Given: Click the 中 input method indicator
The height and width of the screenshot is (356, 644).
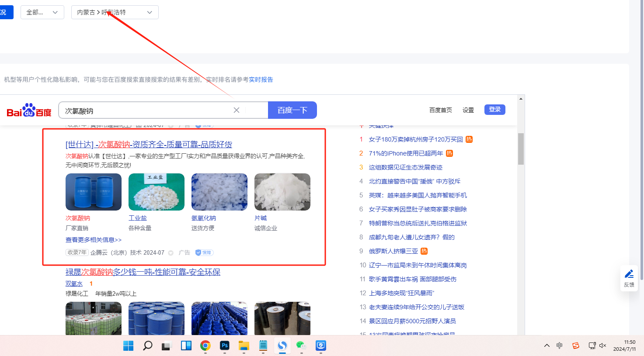Looking at the screenshot, I should pos(560,346).
